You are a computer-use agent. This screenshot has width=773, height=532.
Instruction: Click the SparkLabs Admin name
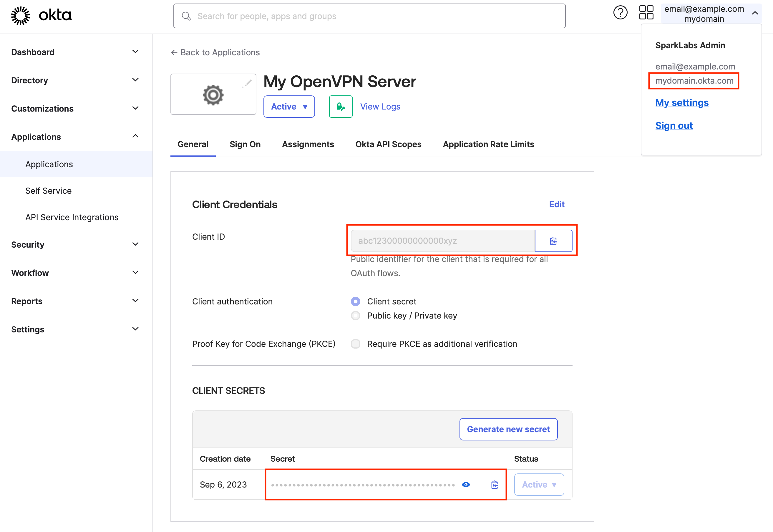point(690,45)
